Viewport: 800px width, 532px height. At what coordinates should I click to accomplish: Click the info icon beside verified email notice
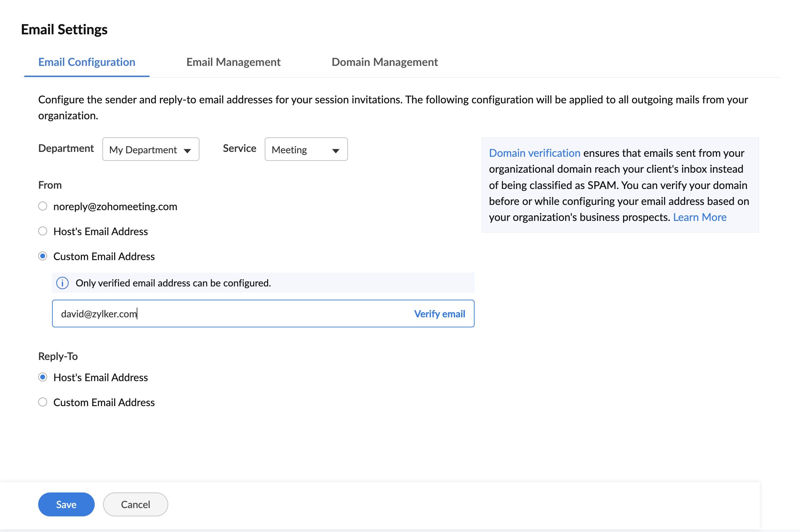pos(62,283)
